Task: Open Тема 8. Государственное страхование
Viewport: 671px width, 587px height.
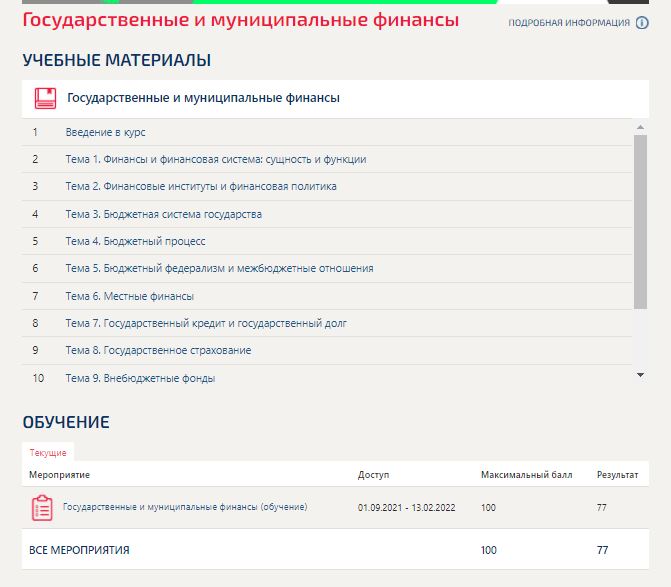Action: 158,350
